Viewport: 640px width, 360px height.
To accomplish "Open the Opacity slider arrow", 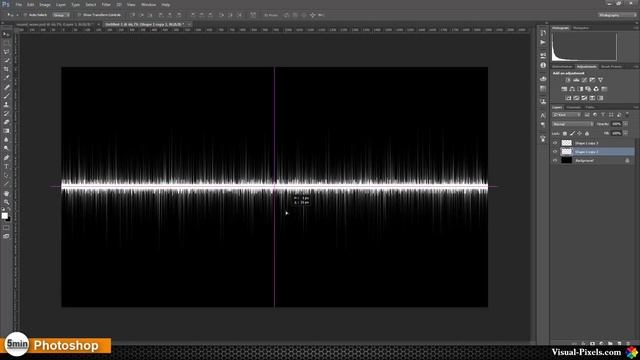I will [x=626, y=124].
